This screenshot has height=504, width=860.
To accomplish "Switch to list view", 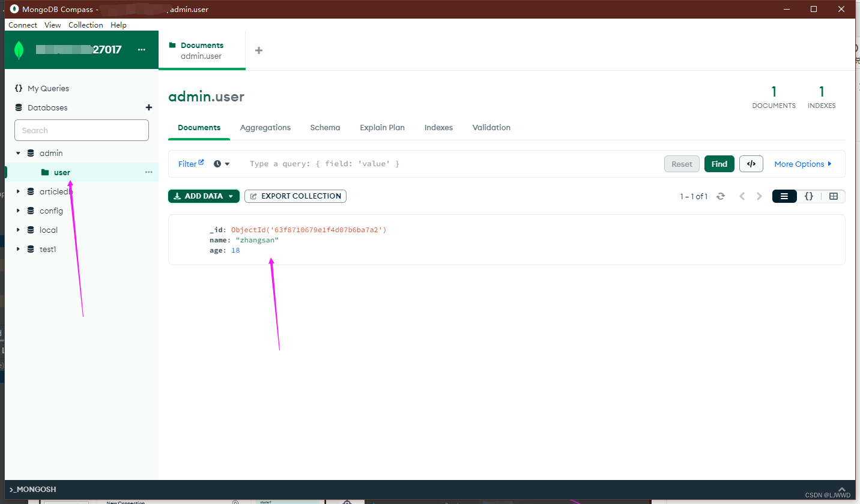I will 784,196.
